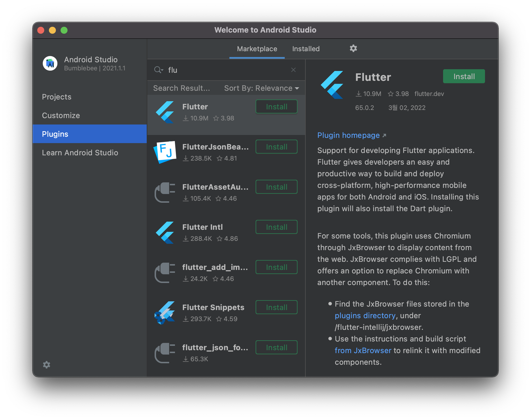
Task: Click the 238.5K downloads count
Action: point(201,158)
